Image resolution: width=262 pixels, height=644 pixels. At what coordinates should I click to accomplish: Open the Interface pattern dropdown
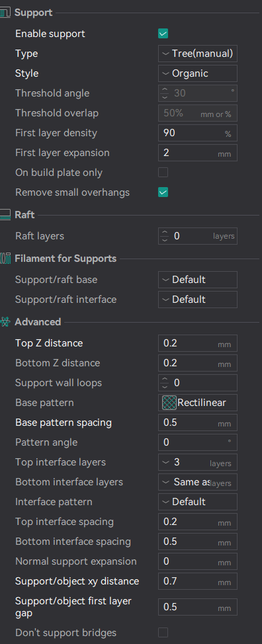tap(198, 502)
